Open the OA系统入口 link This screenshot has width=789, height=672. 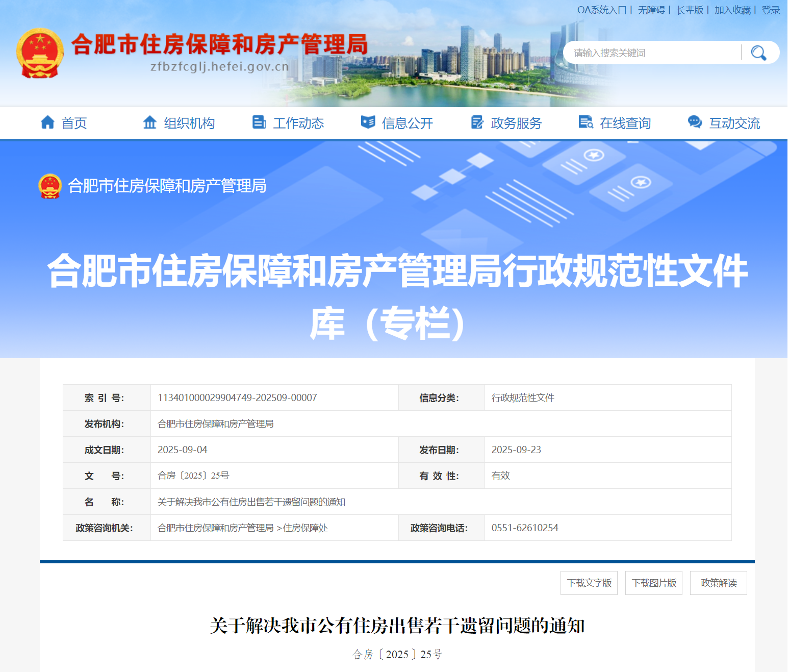602,10
